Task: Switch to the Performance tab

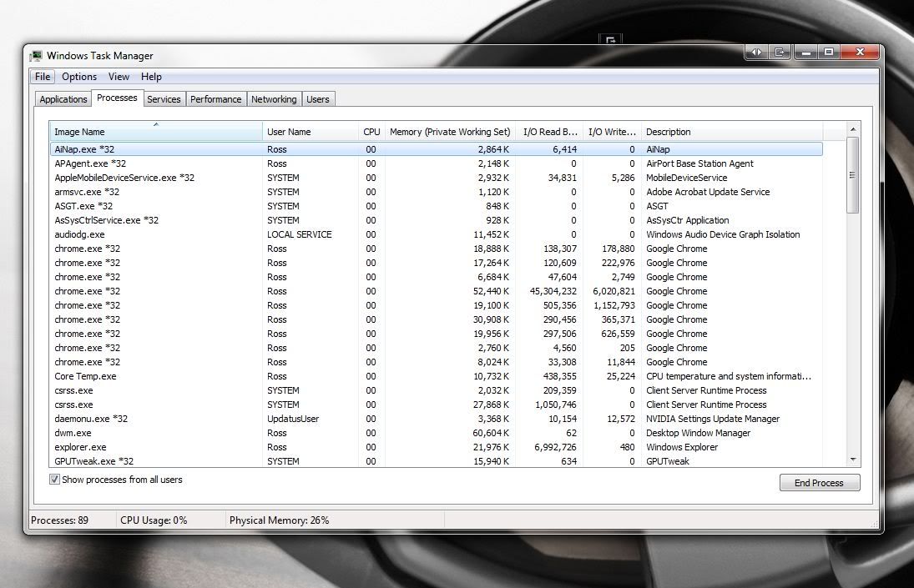Action: [x=215, y=99]
